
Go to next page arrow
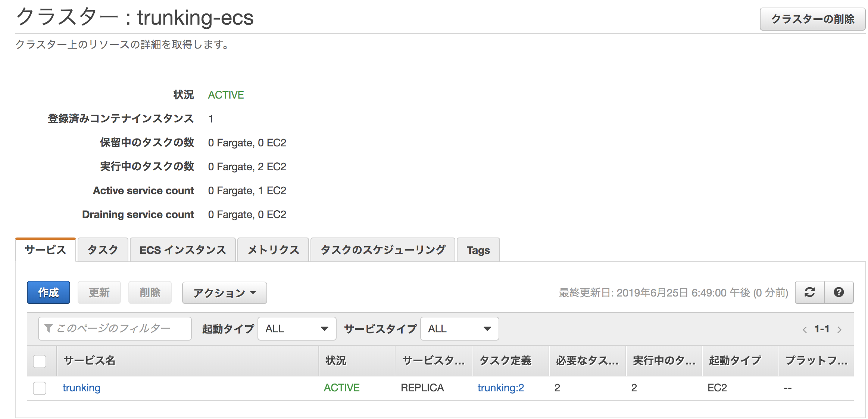(x=839, y=329)
